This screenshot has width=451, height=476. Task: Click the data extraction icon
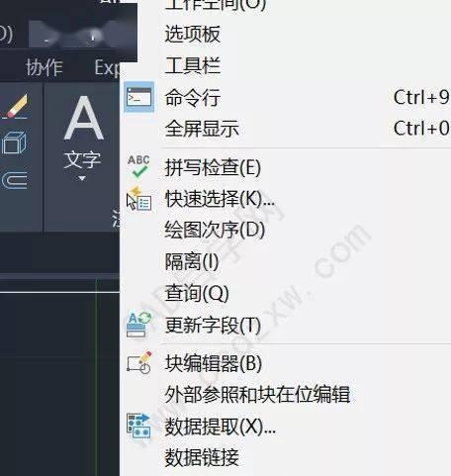pos(138,426)
